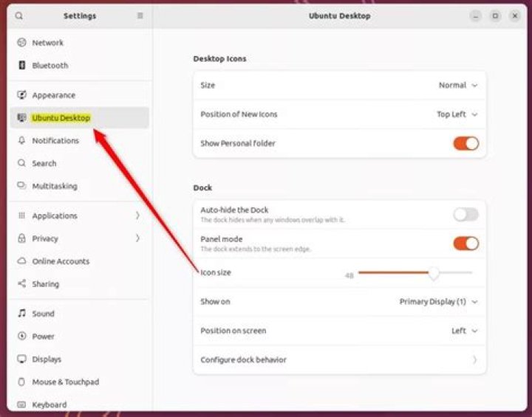Screen dimensions: 532x417
Task: Click Configure dock behavior row
Action: (339, 359)
